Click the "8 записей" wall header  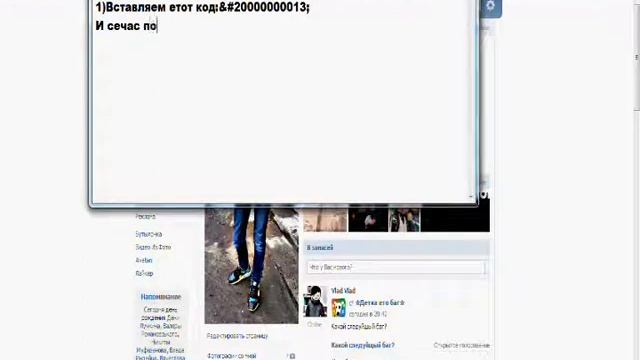click(396, 248)
